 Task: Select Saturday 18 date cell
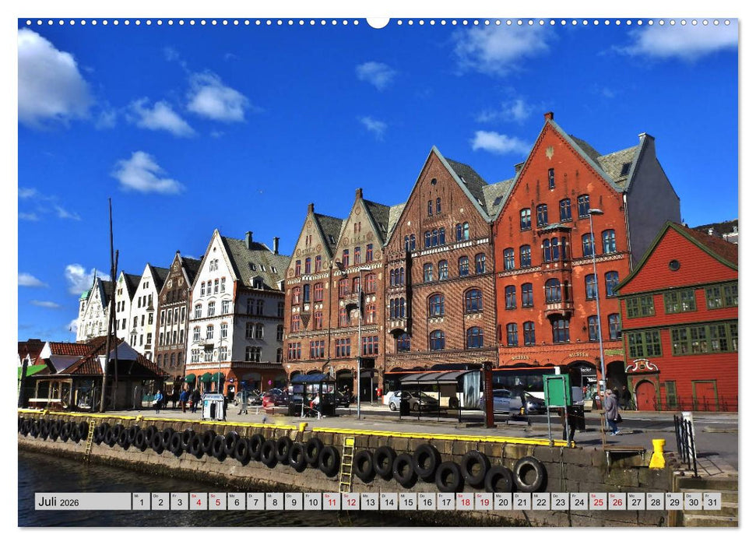(x=465, y=501)
